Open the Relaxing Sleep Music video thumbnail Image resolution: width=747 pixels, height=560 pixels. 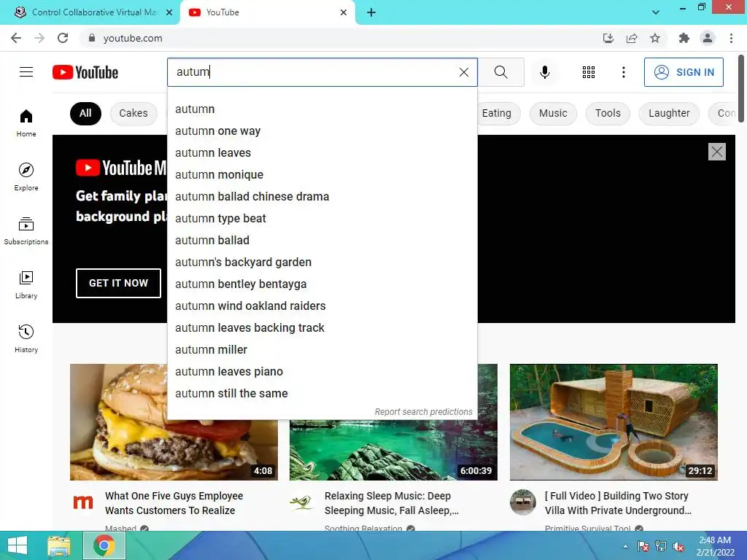coord(393,450)
